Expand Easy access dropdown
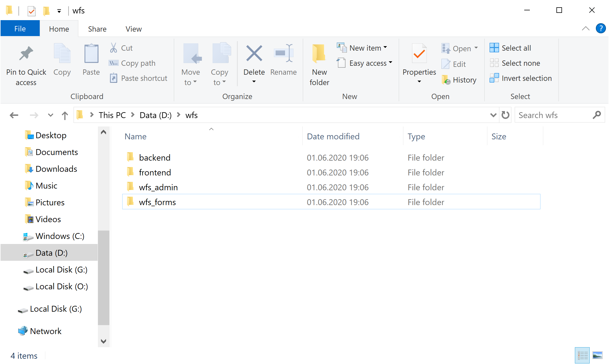 click(391, 63)
